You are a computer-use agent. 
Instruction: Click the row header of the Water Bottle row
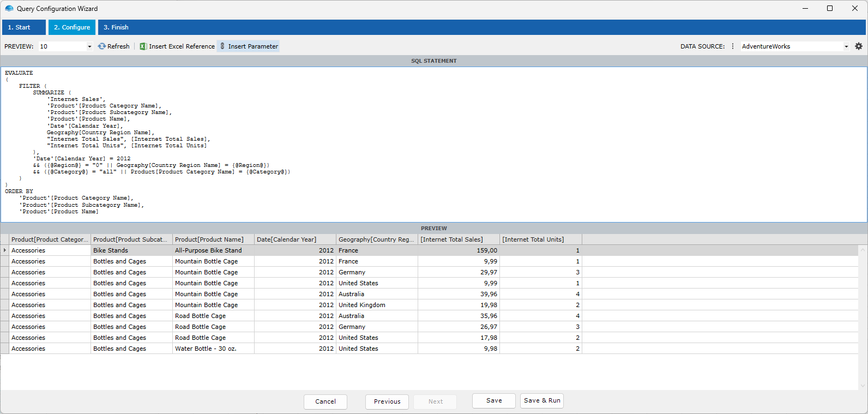click(5, 349)
